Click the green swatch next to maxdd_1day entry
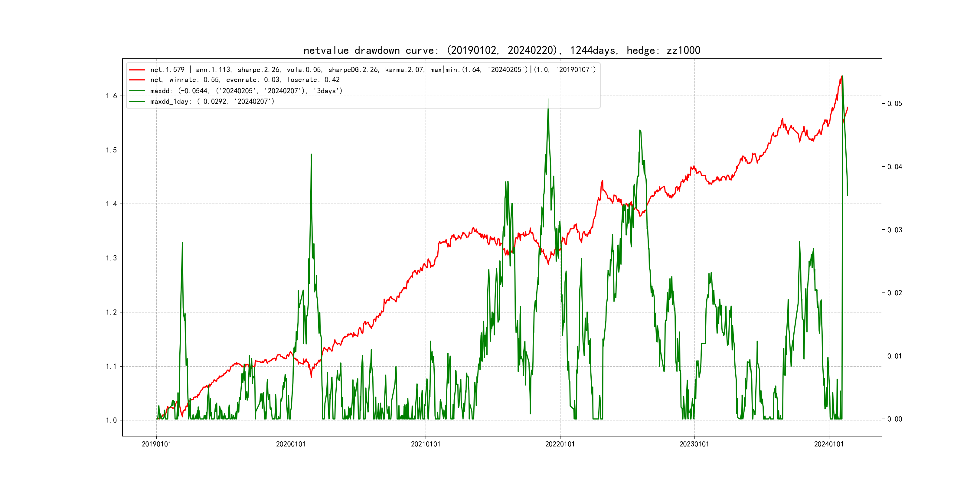Screen dimensions: 980x490 [x=137, y=102]
